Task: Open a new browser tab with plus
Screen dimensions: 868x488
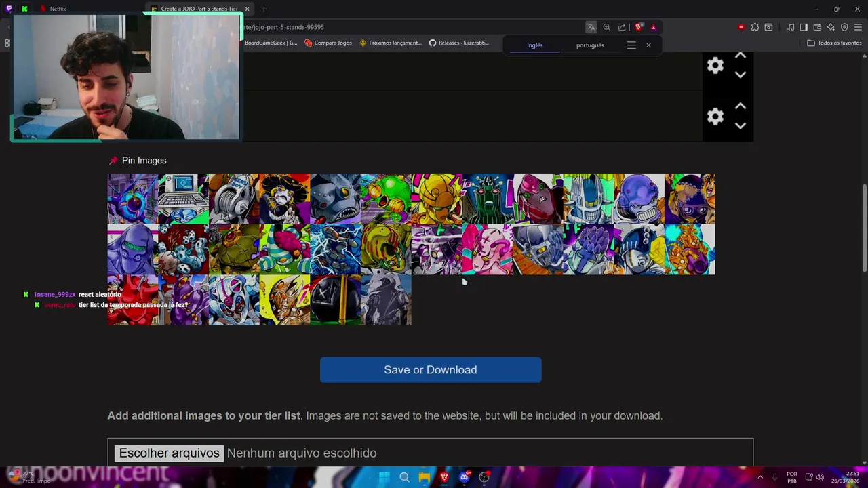Action: [x=264, y=9]
